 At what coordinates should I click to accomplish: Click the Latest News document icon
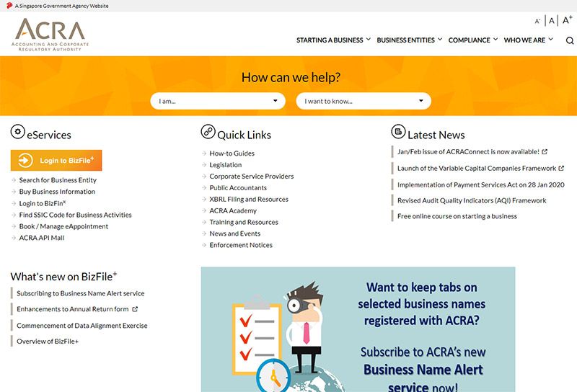pos(398,131)
